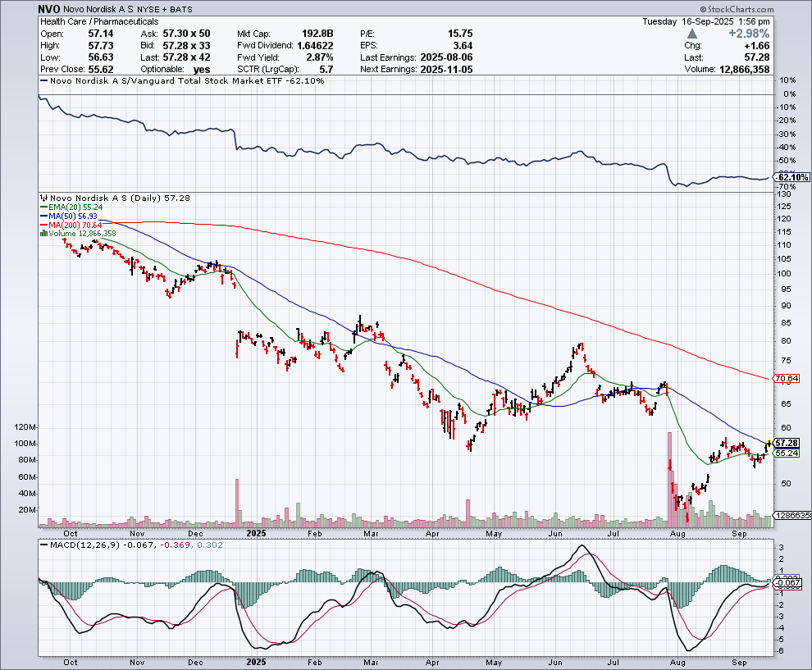Click the 130 label on the price axis
This screenshot has height=670, width=812.
click(785, 194)
